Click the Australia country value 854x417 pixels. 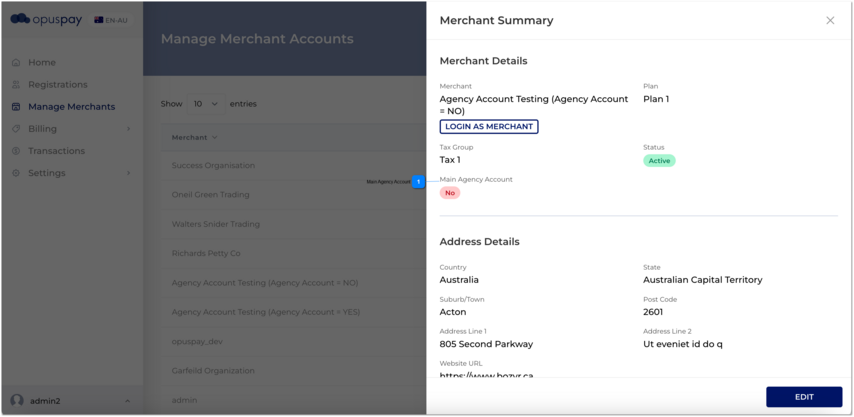tap(459, 280)
